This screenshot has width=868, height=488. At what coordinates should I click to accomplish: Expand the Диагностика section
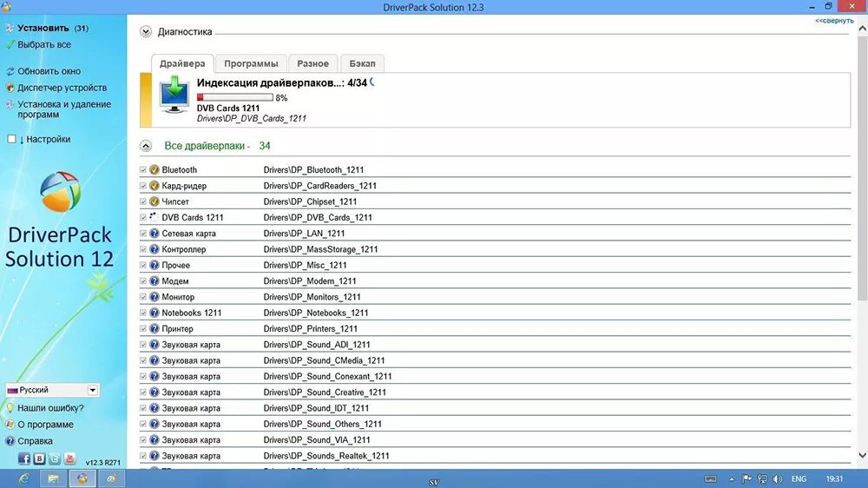[146, 31]
